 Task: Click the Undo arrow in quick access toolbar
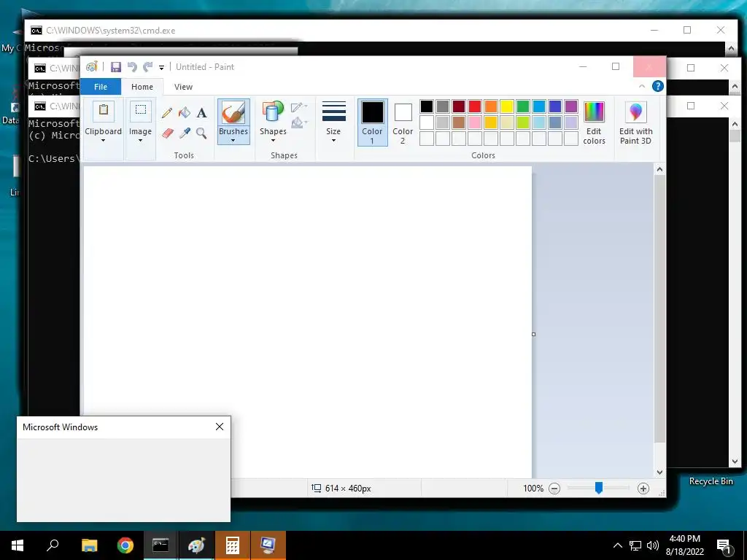[132, 67]
